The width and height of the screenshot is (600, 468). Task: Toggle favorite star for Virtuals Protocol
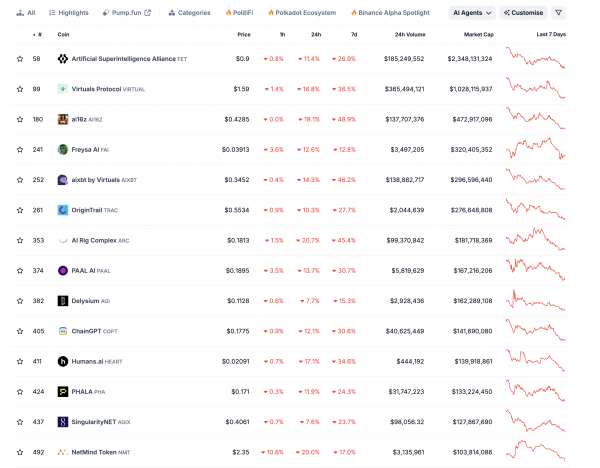coord(20,89)
